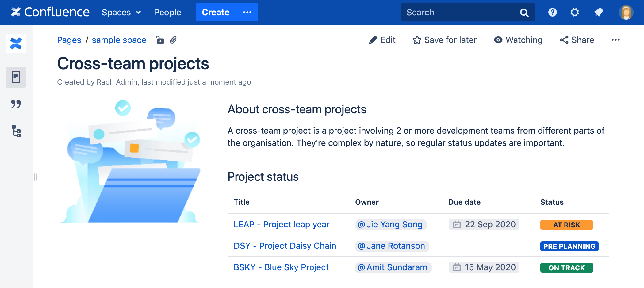Open the help question mark icon

552,12
